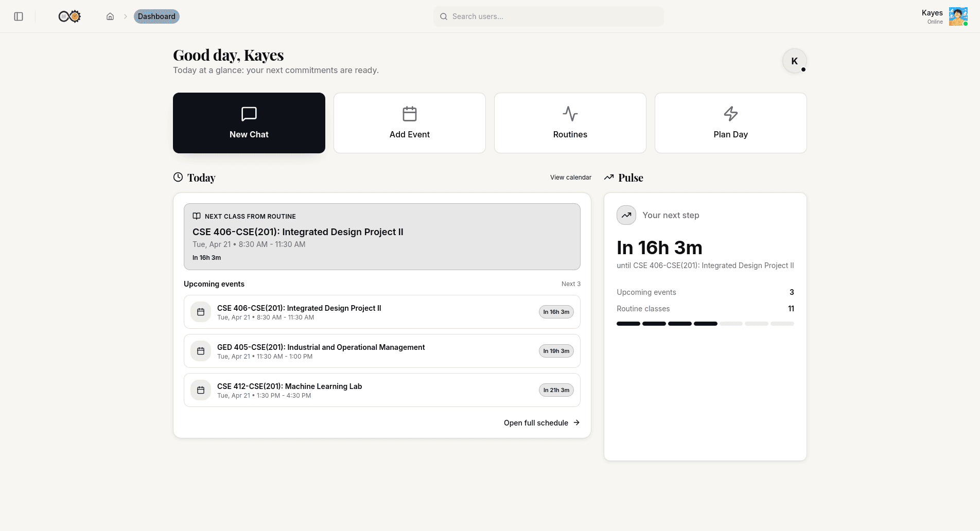Open the View calendar link

(571, 178)
